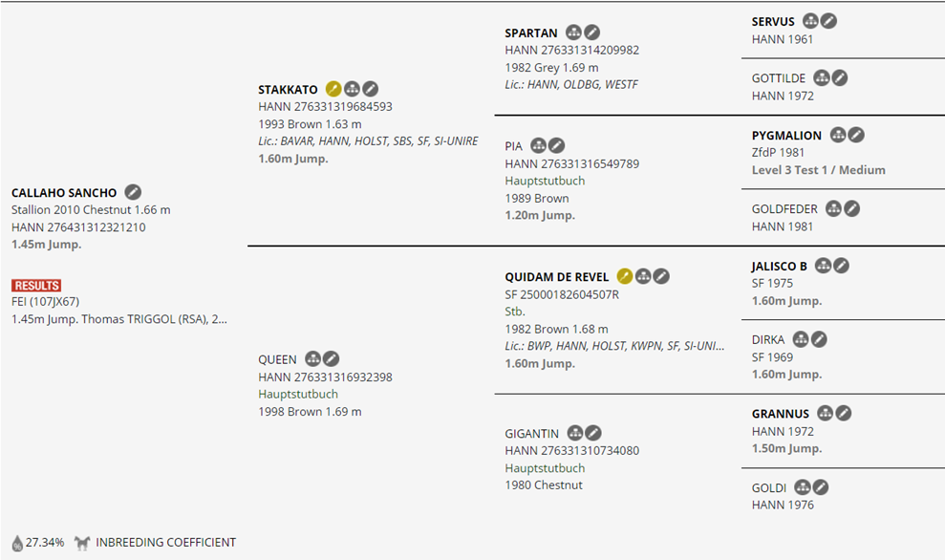This screenshot has width=945, height=560.
Task: Click the pencil icon next to QUEEN
Action: (331, 358)
